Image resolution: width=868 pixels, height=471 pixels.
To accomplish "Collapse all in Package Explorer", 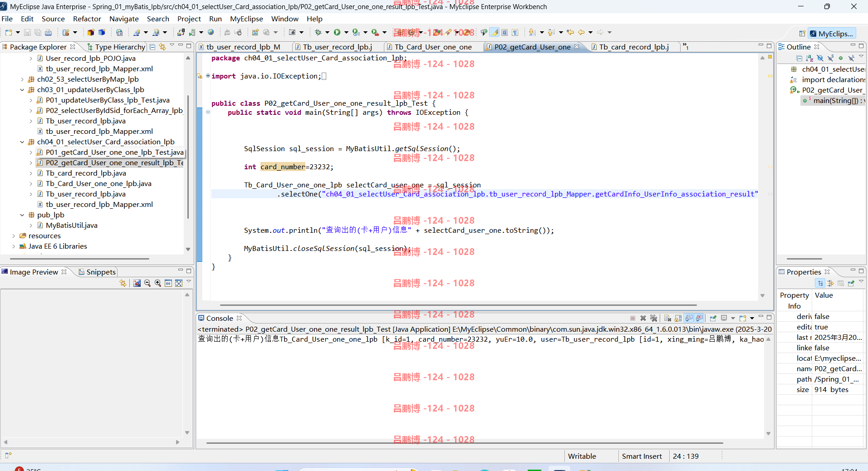I will (x=152, y=47).
